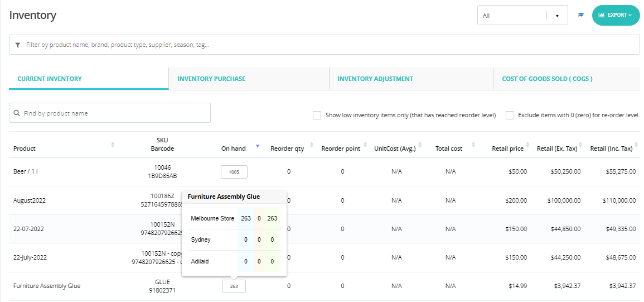Switch to Inventory Purchase tab

tap(211, 79)
